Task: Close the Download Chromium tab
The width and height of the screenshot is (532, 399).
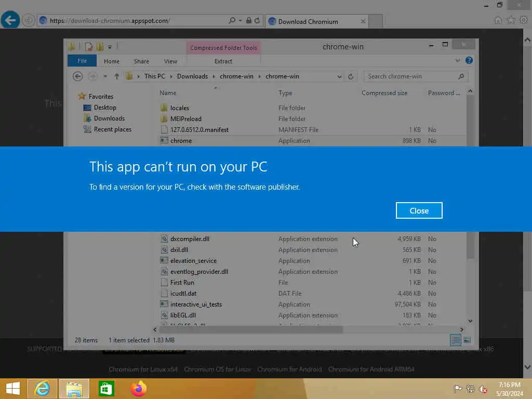Action: [363, 21]
